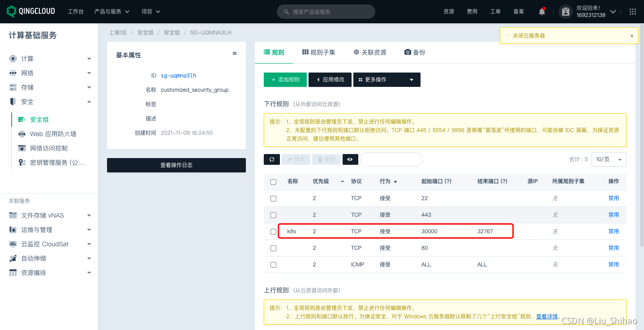
Task: Click the 添加规则 button
Action: pos(285,79)
